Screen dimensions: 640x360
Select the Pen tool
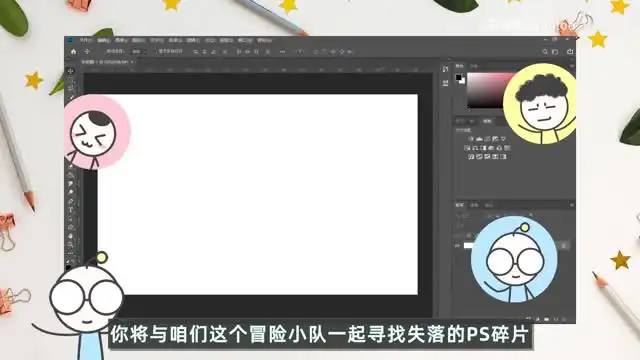tap(71, 201)
